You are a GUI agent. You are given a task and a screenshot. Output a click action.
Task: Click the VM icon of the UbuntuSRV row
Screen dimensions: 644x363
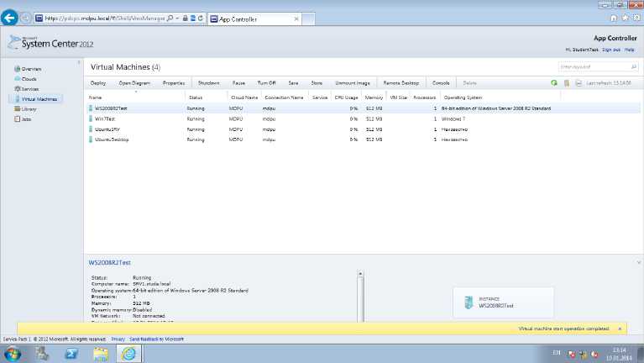click(91, 129)
